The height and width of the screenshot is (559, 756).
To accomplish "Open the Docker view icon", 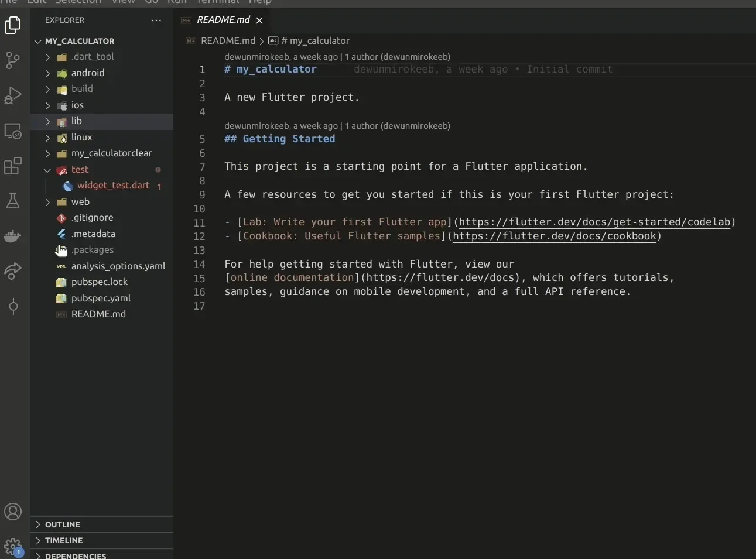I will coord(13,236).
